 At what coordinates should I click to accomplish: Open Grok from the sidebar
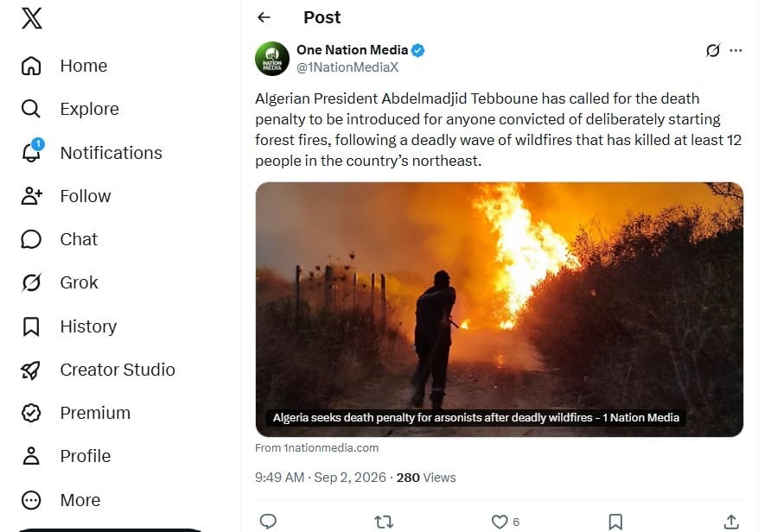(60, 282)
